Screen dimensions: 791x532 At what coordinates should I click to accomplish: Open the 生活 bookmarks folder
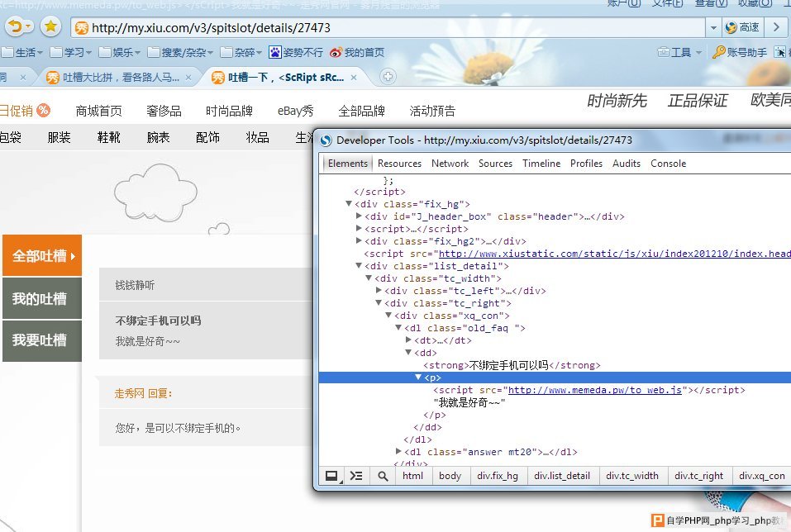click(22, 52)
